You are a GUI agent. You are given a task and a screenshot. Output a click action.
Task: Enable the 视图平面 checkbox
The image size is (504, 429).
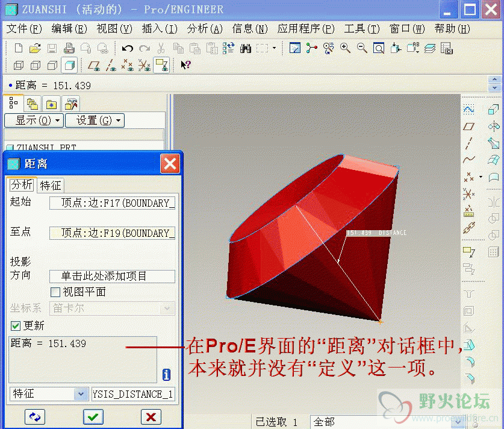pyautogui.click(x=55, y=292)
